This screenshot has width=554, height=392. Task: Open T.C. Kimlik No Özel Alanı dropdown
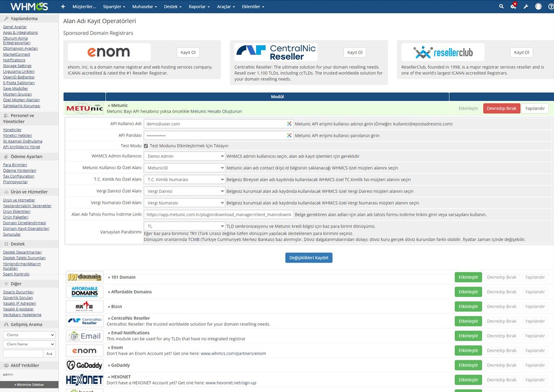pyautogui.click(x=184, y=179)
